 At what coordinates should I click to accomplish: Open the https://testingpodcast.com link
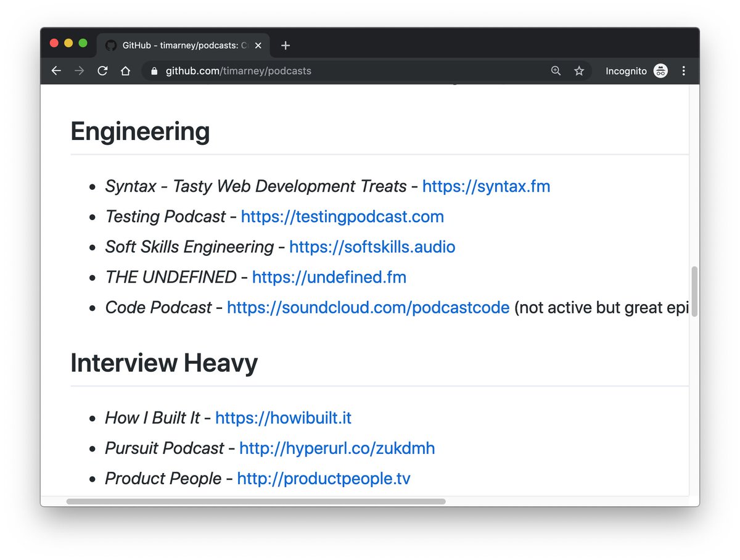[342, 216]
